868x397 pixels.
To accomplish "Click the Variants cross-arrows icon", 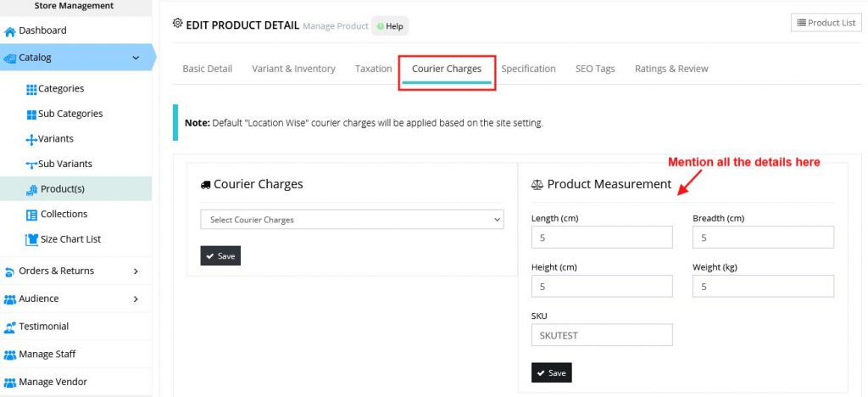I will tap(31, 139).
